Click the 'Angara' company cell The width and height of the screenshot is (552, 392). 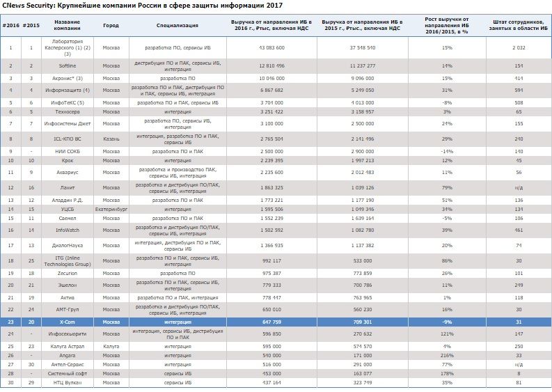68,355
